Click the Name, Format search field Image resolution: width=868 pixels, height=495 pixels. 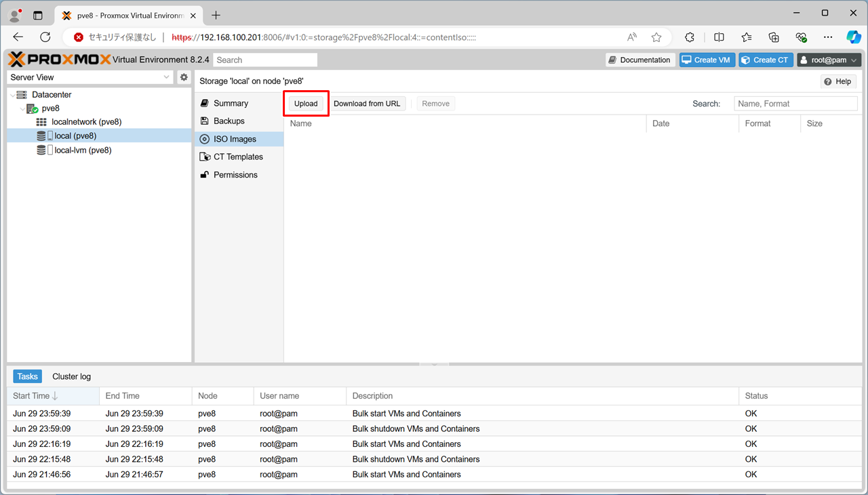(795, 104)
